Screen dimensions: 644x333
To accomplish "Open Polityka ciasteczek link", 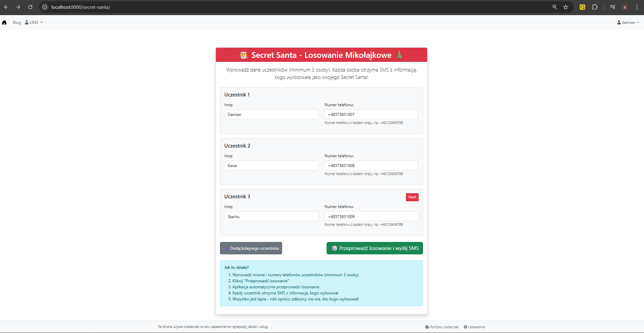I will (442, 327).
